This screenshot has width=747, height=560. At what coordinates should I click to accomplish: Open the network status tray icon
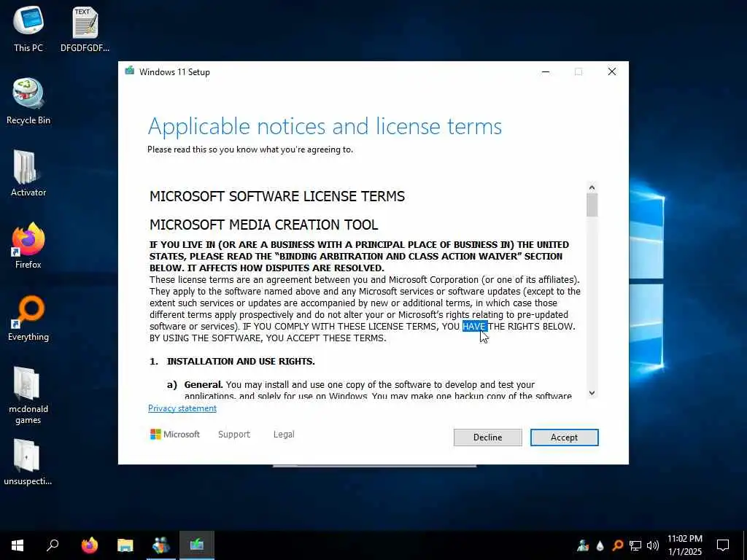click(635, 545)
